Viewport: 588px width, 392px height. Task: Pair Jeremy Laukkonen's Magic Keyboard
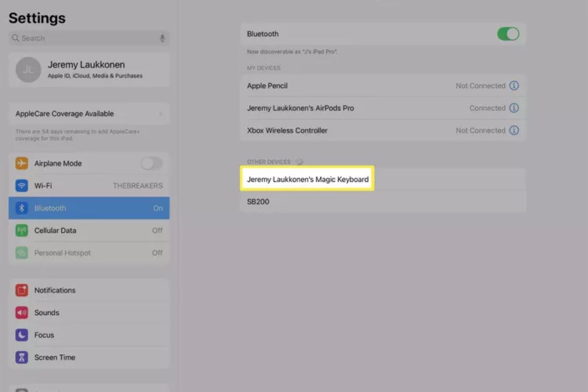383,179
